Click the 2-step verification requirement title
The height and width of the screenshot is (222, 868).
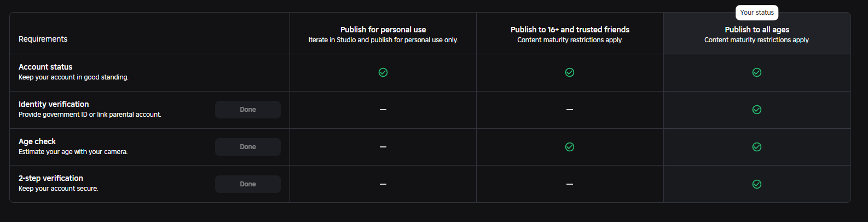click(x=51, y=178)
